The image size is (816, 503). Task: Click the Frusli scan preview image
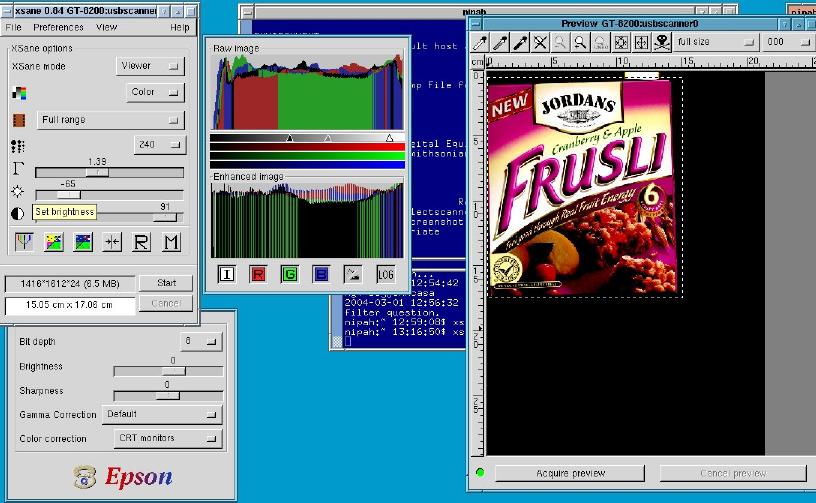pos(580,187)
